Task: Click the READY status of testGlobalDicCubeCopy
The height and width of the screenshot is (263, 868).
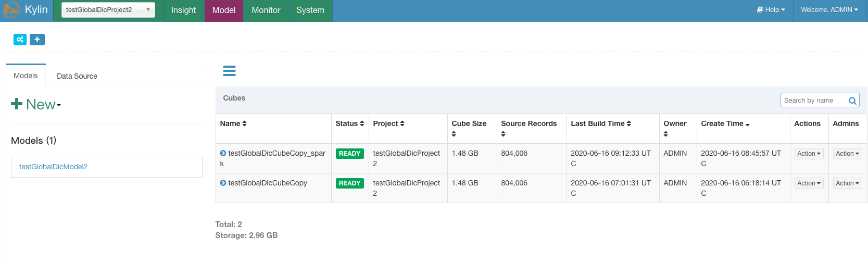Action: click(349, 183)
